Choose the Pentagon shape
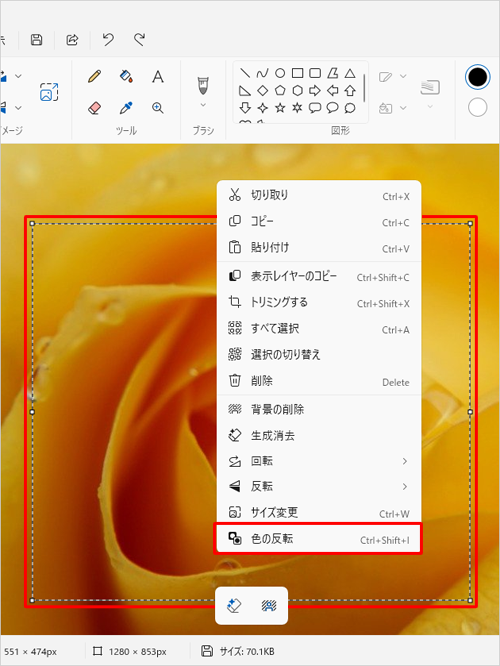 pyautogui.click(x=280, y=90)
